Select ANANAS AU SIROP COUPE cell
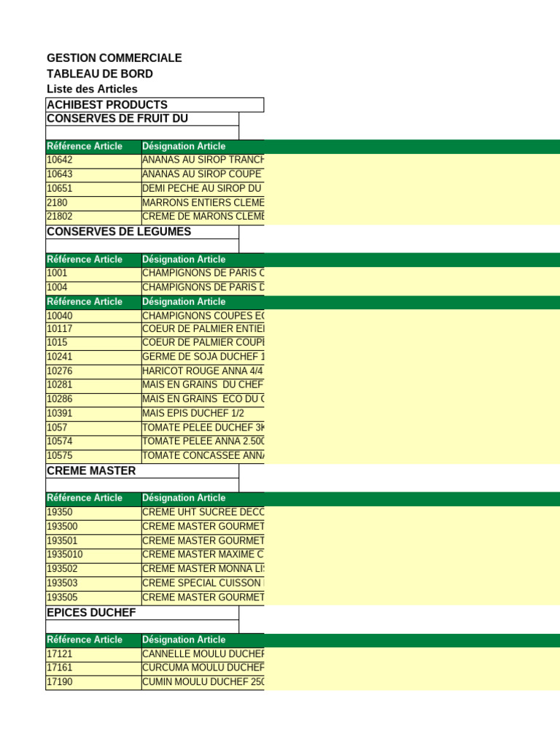 coord(203,175)
